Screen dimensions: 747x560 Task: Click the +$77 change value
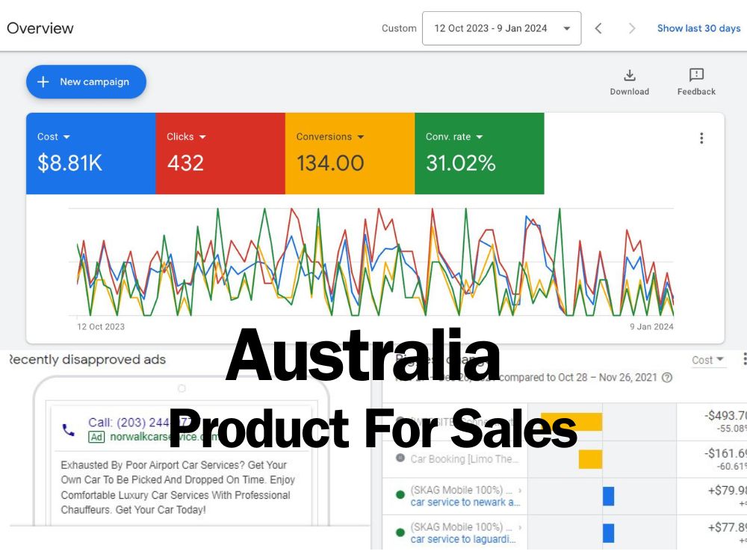727,527
